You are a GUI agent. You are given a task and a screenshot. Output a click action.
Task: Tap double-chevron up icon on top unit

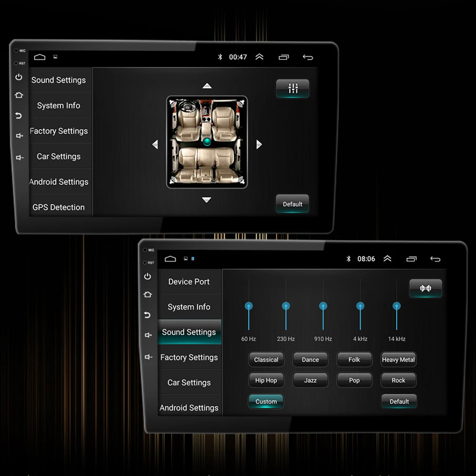click(259, 57)
